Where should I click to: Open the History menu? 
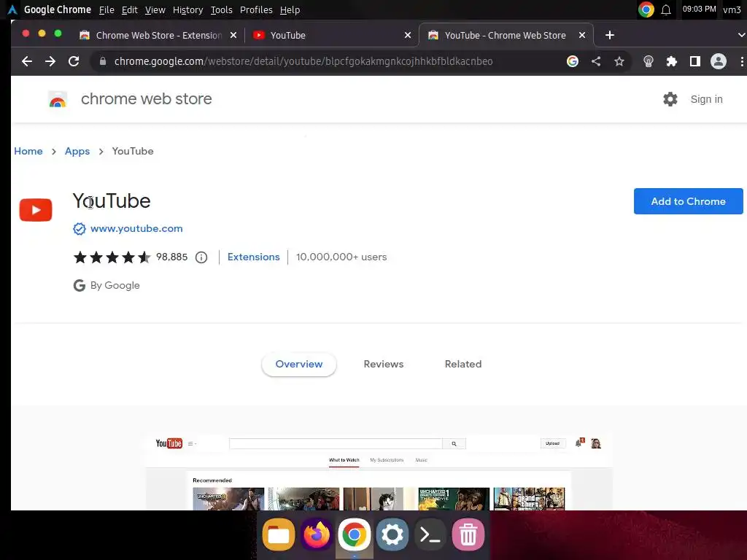point(187,10)
